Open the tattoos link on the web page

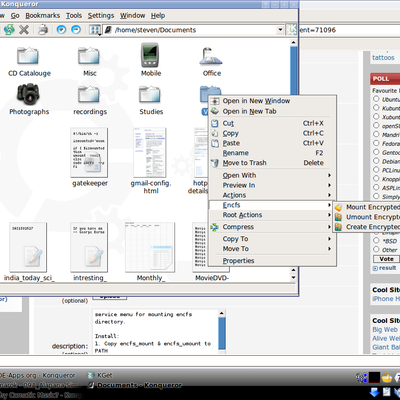point(383,57)
